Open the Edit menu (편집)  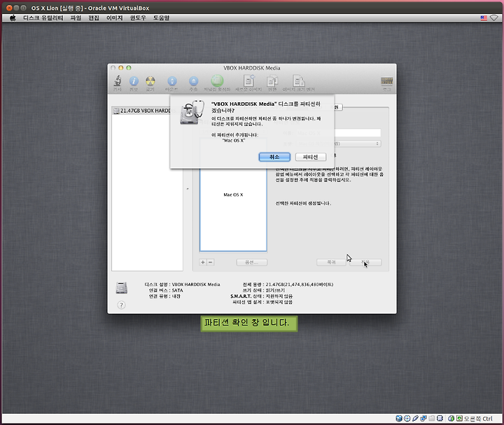[x=94, y=18]
